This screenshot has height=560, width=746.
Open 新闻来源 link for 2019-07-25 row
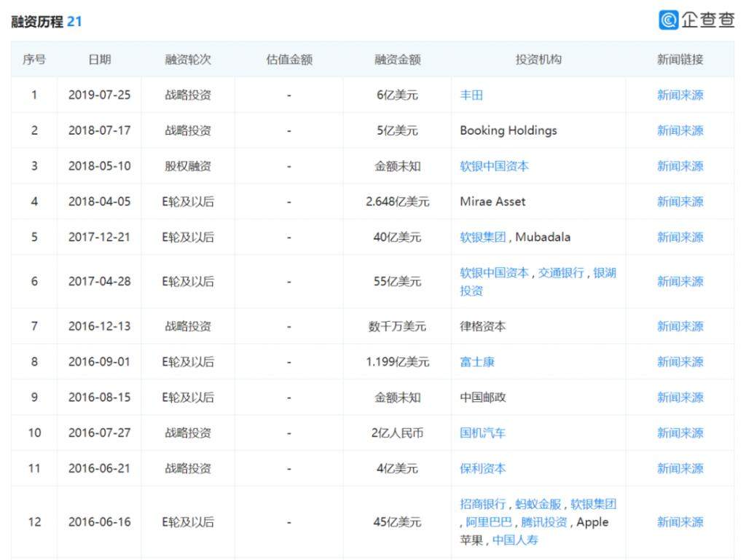pos(680,95)
